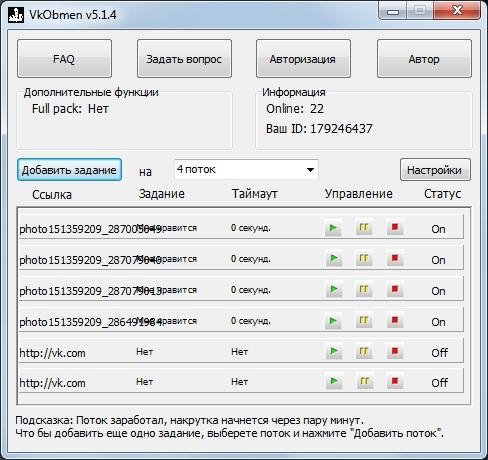Click the Off status of fifth thread
Viewport: 488px width, 460px height.
click(439, 353)
